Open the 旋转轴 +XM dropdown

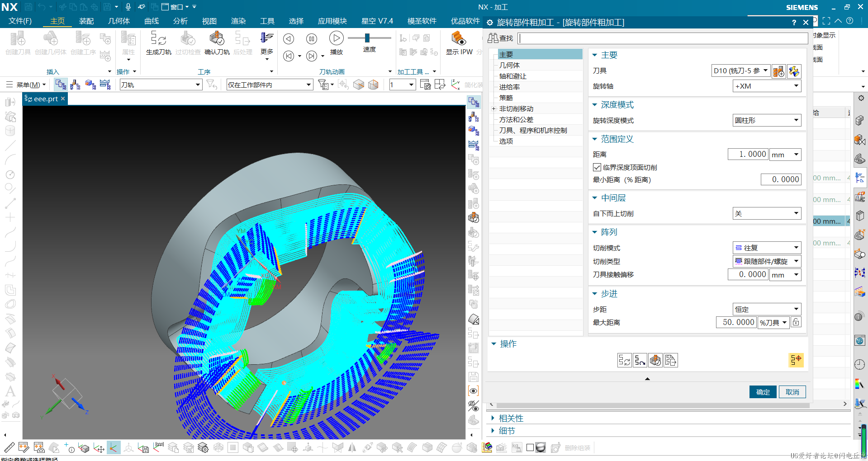[767, 86]
